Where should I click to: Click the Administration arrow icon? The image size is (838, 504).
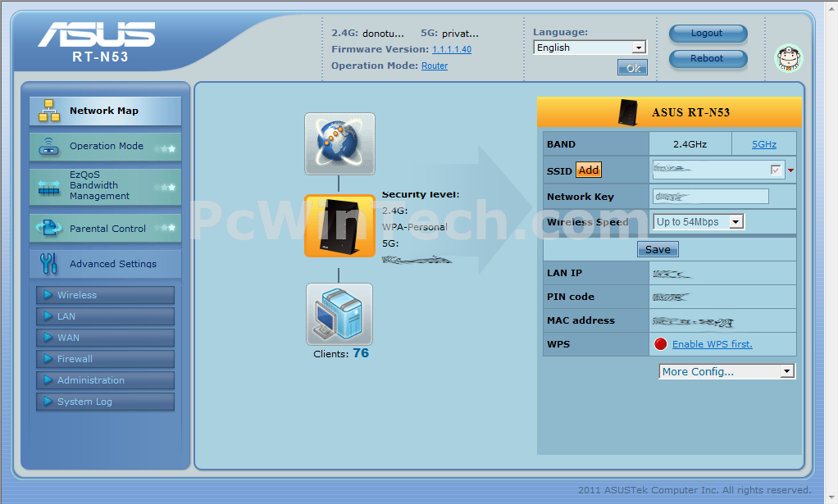(x=48, y=380)
